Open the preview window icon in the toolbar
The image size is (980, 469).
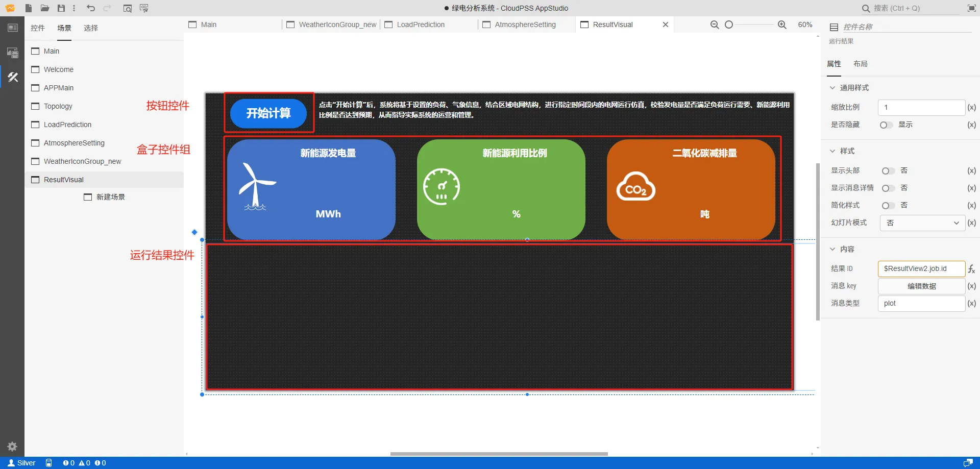tap(128, 8)
